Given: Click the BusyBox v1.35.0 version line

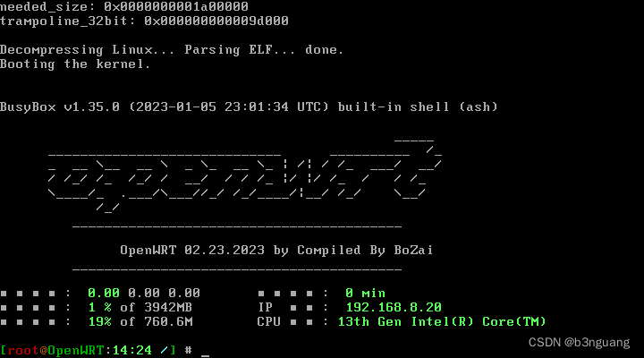Looking at the screenshot, I should click(249, 107).
